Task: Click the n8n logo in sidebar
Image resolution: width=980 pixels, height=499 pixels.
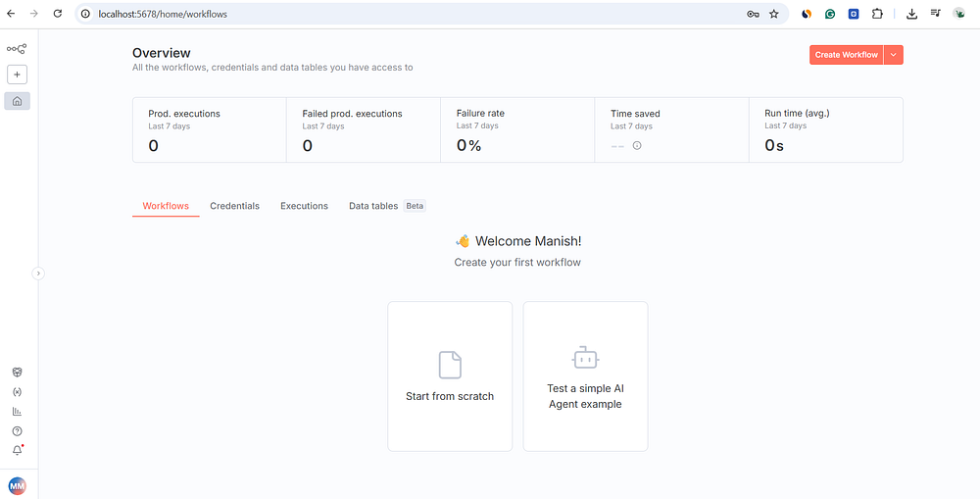Action: pyautogui.click(x=17, y=48)
